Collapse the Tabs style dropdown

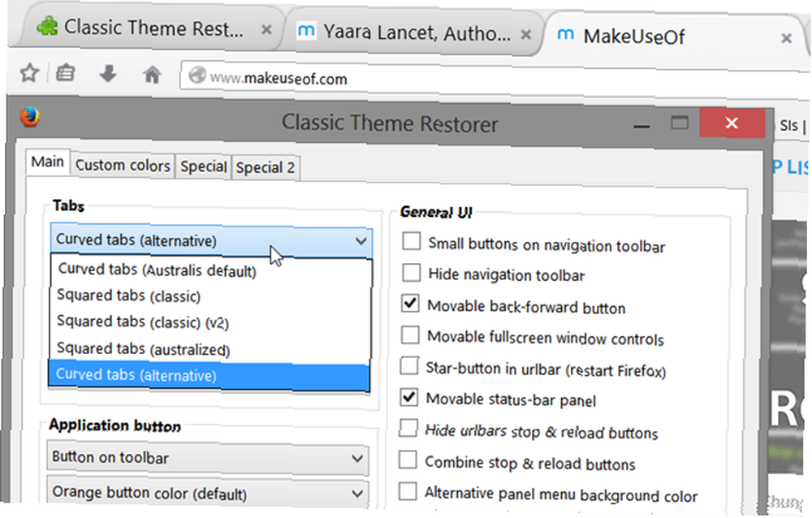[x=211, y=241]
